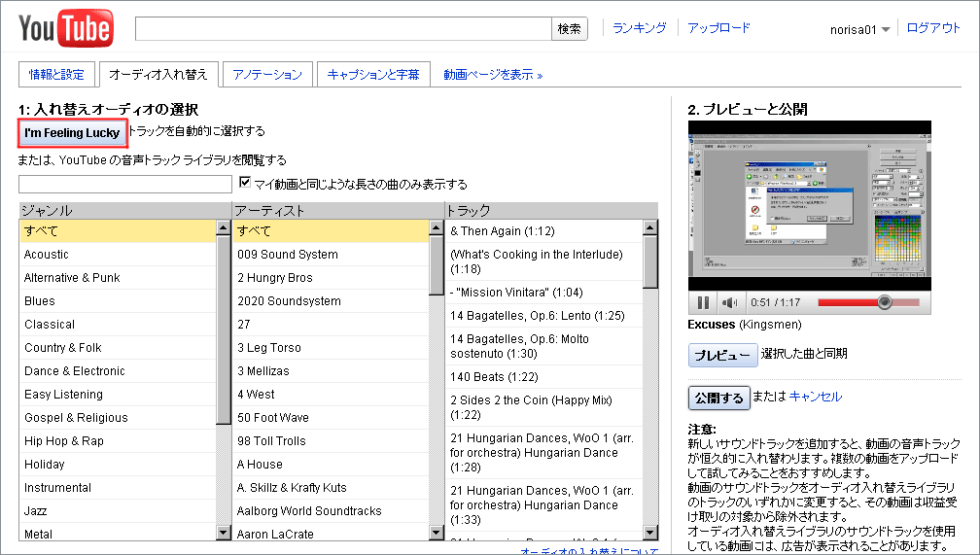Select artist 98 Toll Trolls
The height and width of the screenshot is (555, 980).
pyautogui.click(x=331, y=440)
